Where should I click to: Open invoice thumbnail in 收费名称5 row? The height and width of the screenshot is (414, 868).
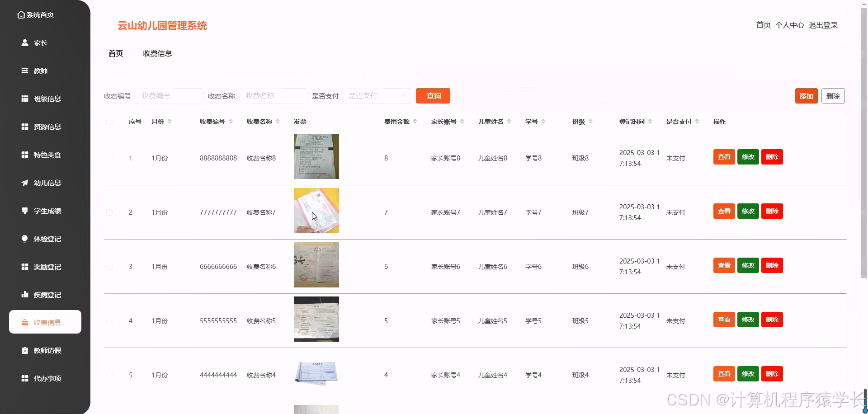coord(316,319)
